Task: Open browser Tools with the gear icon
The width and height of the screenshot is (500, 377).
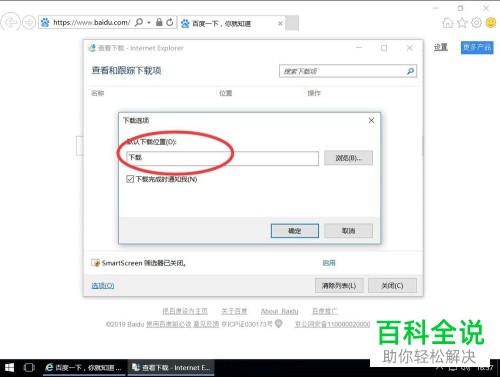Action: tap(477, 23)
